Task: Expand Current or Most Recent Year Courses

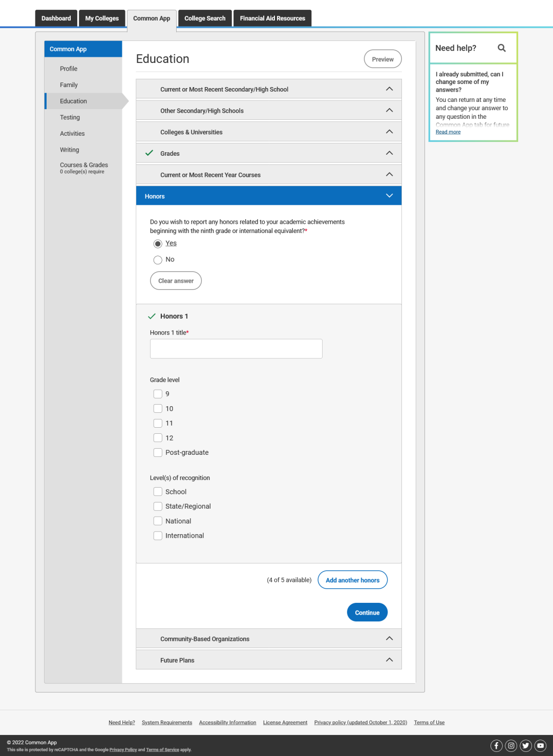Action: (269, 175)
